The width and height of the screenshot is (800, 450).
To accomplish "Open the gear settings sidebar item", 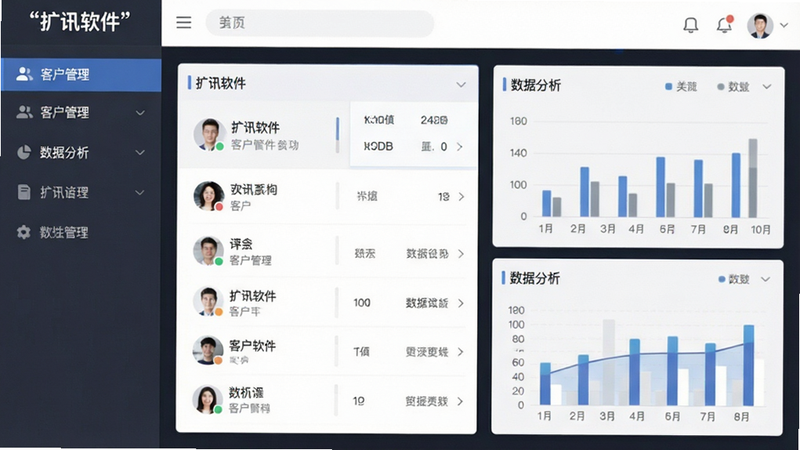I will coord(81,232).
